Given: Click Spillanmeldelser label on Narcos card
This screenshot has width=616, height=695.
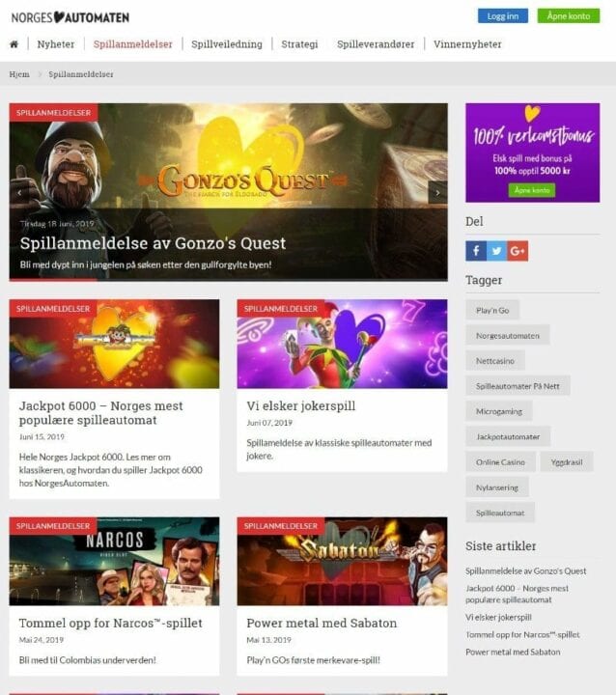Looking at the screenshot, I should point(53,526).
